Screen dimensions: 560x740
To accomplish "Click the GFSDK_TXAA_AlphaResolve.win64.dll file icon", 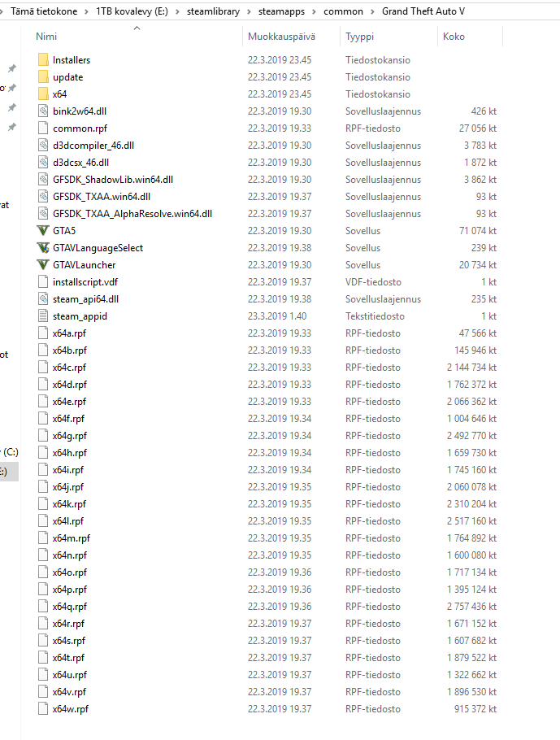I will 43,213.
